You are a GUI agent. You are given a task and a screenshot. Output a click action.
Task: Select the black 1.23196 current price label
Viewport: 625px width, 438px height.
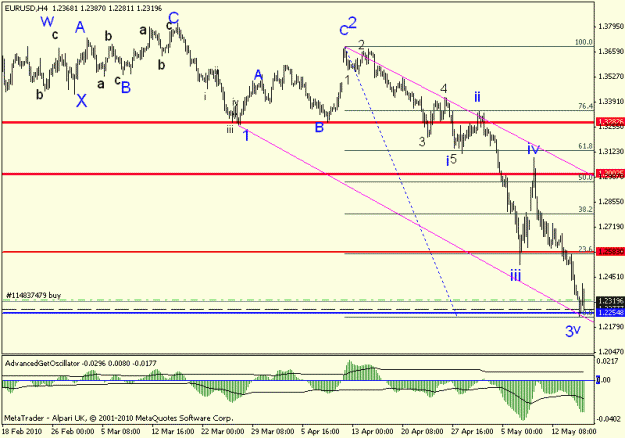(x=610, y=301)
